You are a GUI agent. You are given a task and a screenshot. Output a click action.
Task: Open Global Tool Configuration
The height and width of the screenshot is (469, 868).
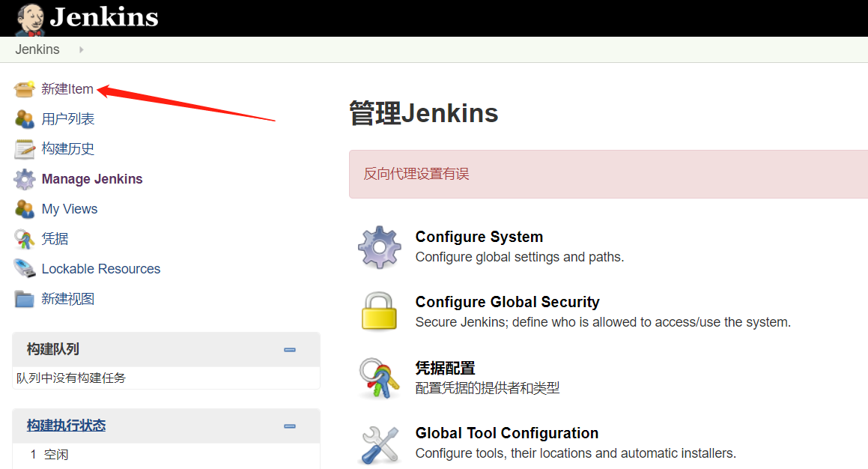click(506, 433)
